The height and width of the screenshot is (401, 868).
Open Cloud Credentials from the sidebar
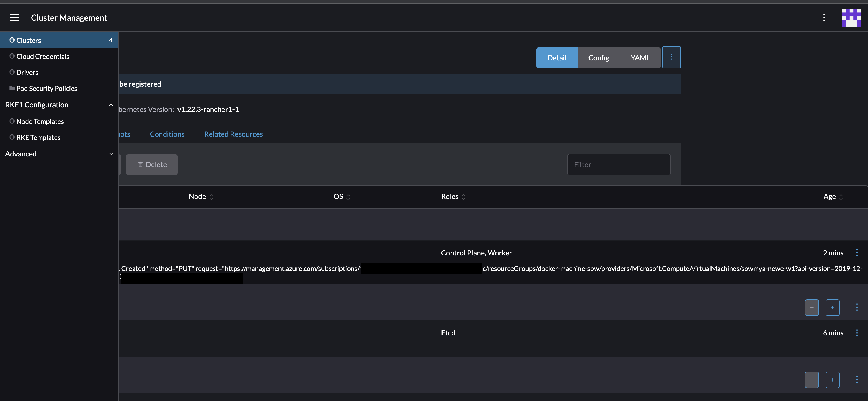tap(42, 56)
